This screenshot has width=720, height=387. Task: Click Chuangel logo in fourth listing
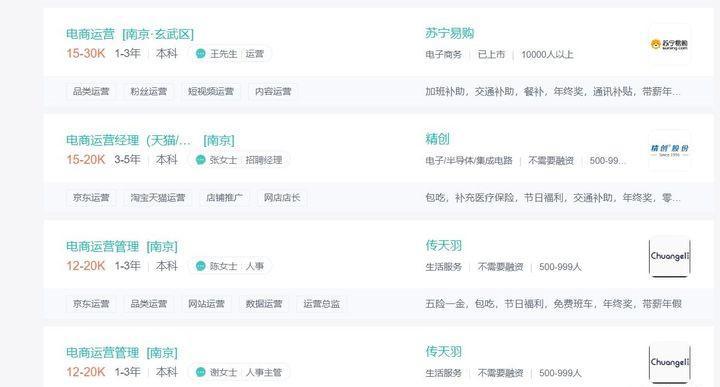[x=669, y=363]
